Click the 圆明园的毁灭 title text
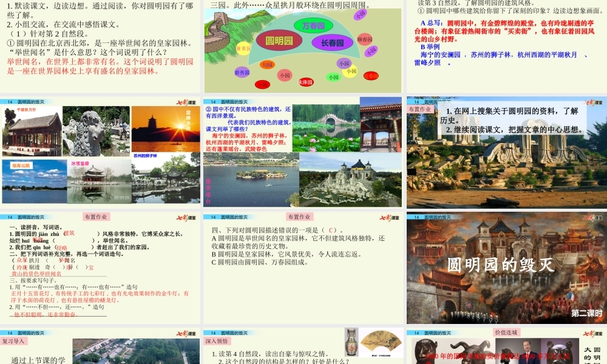Image resolution: width=607 pixels, height=364 pixels. 500,265
